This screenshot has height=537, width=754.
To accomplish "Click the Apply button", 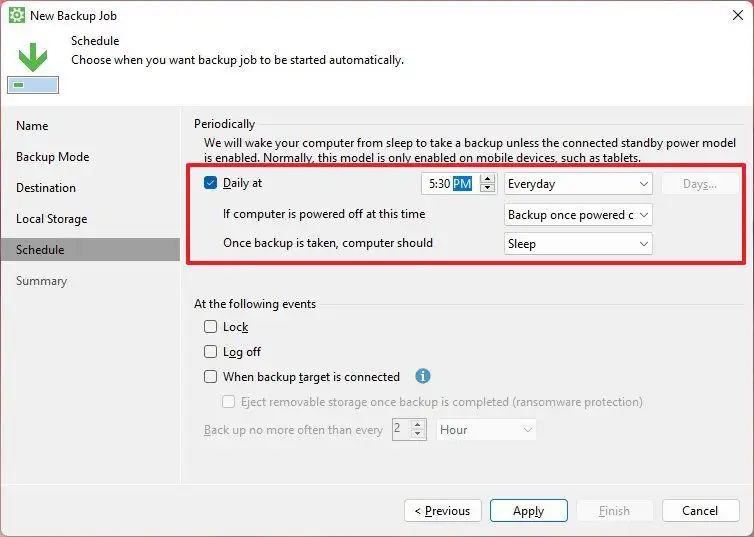I will 528,511.
